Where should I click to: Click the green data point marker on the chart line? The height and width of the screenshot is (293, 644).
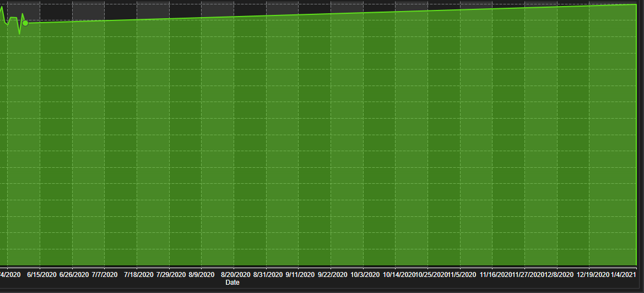(25, 23)
